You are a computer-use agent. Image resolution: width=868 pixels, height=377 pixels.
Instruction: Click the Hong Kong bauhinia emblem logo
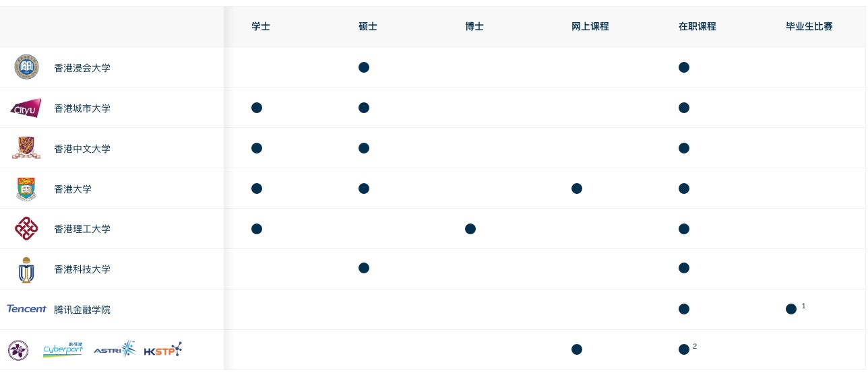coord(18,350)
